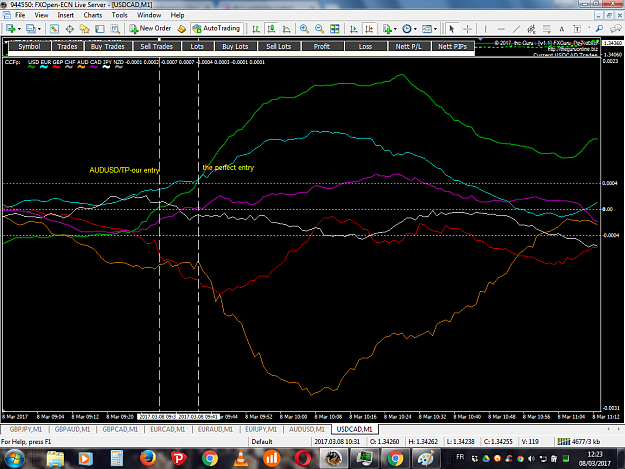Select the Vertical Line drawing tool
The image size is (625, 469).
pos(485,29)
